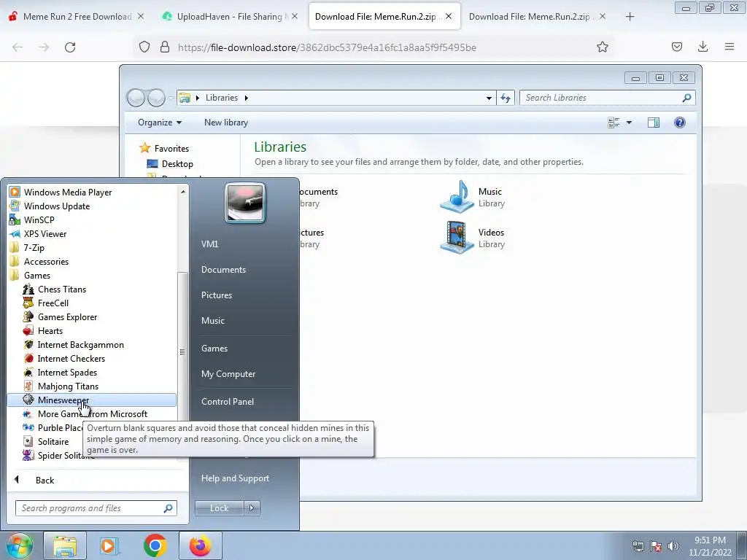
Task: Click the refresh button in Explorer
Action: pos(506,98)
